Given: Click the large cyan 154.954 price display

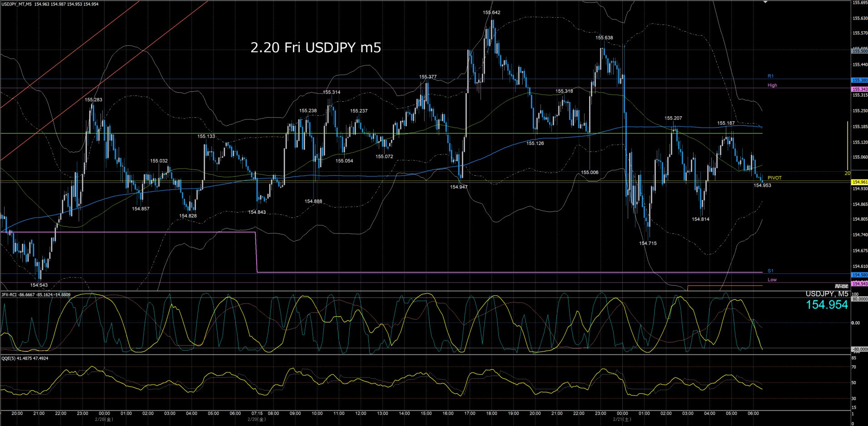Looking at the screenshot, I should 827,305.
